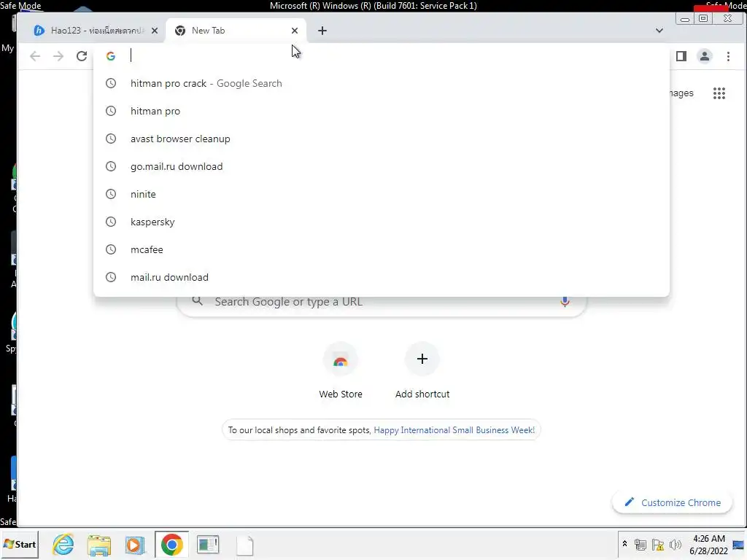Image resolution: width=747 pixels, height=560 pixels.
Task: Open the Google apps grid
Action: coord(719,93)
